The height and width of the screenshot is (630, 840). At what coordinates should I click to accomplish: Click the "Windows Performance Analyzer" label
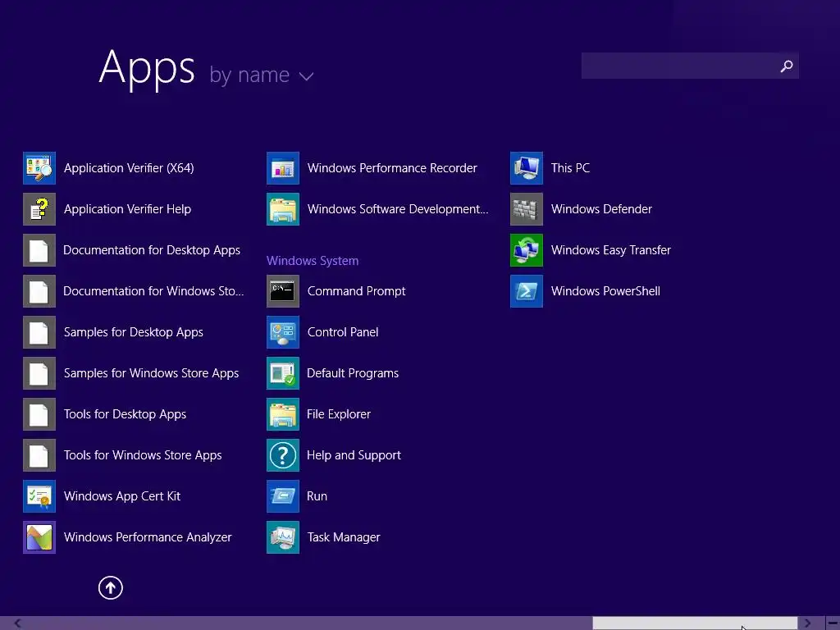(x=148, y=537)
